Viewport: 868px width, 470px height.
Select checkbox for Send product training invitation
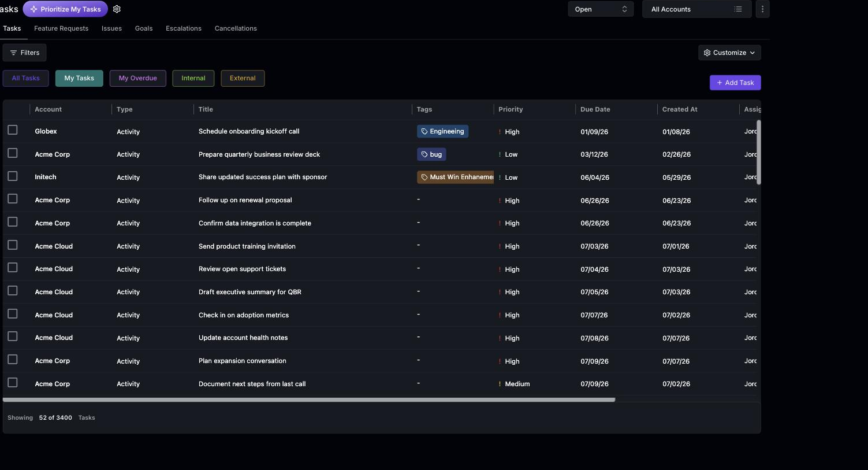coord(13,245)
